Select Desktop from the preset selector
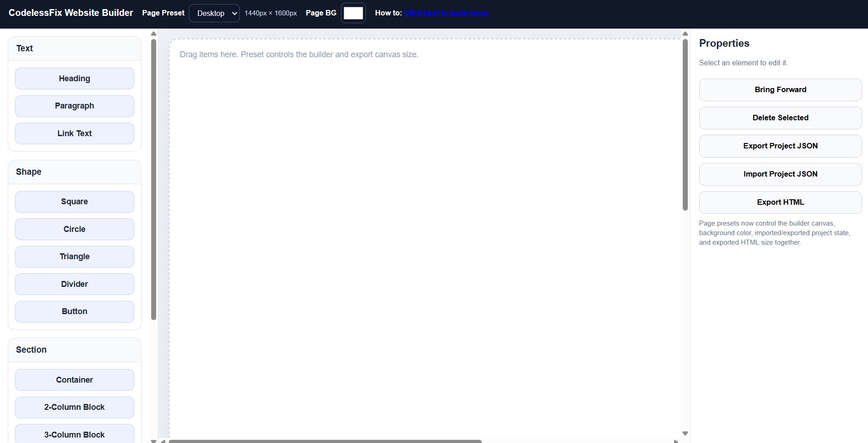The width and height of the screenshot is (868, 443). [214, 13]
